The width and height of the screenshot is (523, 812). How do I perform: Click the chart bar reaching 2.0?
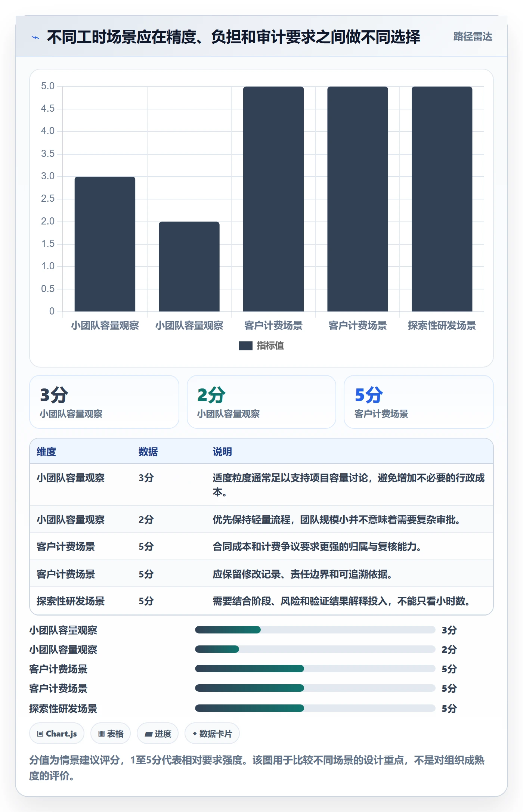pos(189,267)
